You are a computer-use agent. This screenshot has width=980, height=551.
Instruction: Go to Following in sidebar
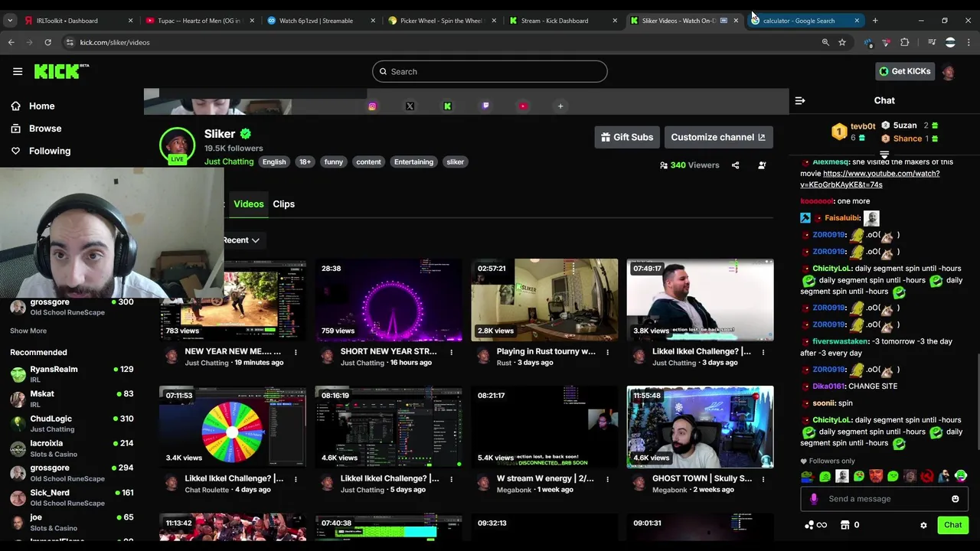(x=50, y=151)
